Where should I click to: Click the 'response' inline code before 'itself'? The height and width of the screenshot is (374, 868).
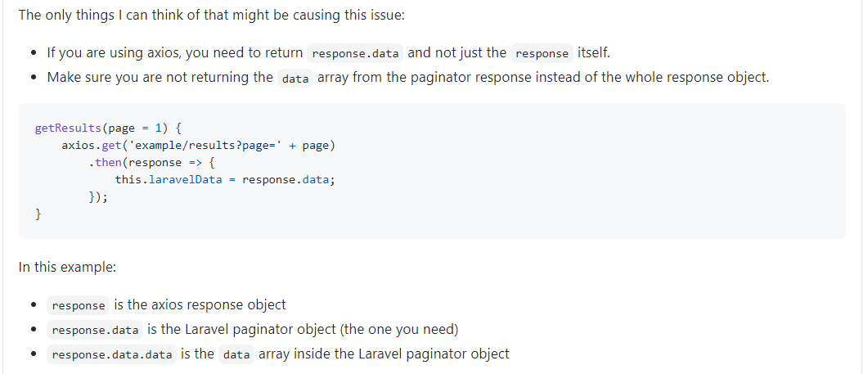pyautogui.click(x=542, y=53)
